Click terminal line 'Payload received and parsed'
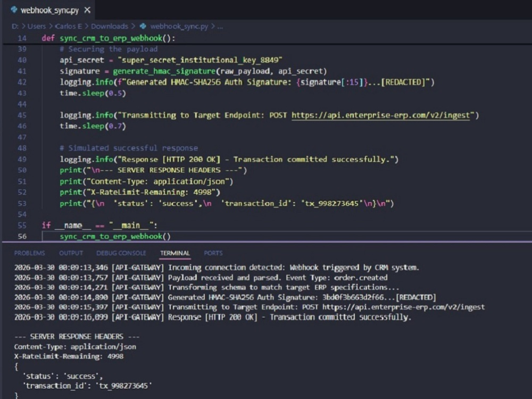This screenshot has width=532, height=399. pos(201,278)
